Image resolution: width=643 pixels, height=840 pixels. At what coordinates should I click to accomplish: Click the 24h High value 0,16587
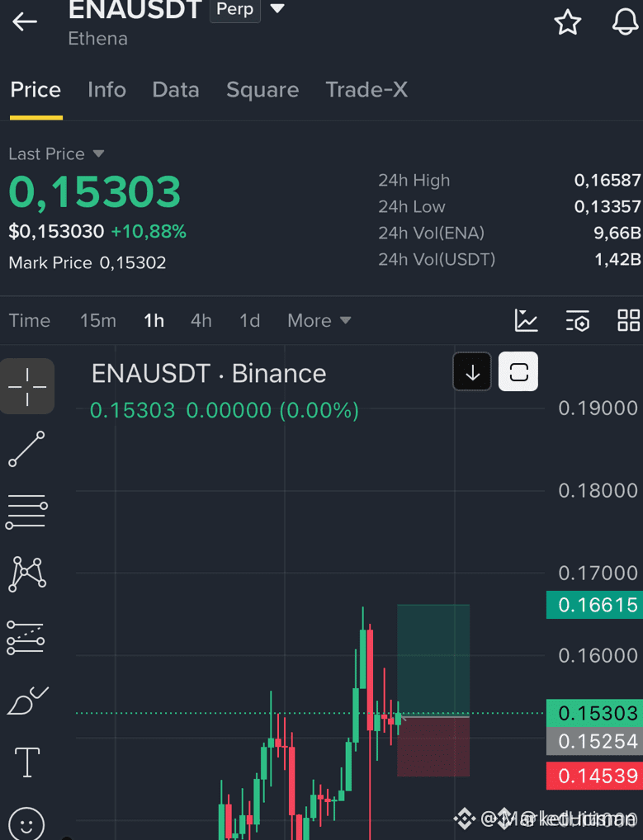pyautogui.click(x=608, y=180)
